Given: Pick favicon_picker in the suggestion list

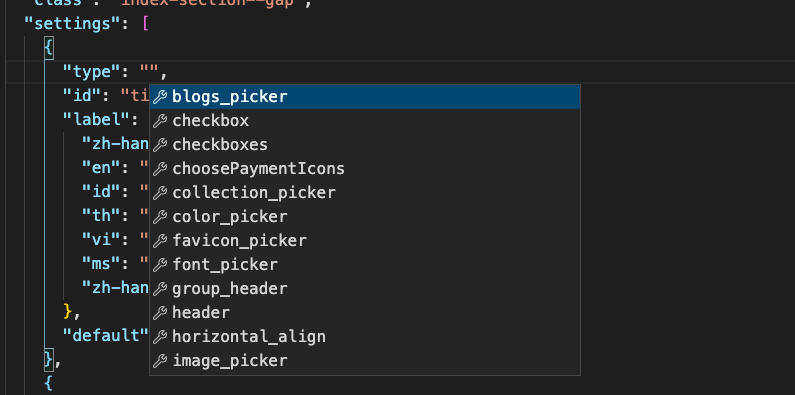Looking at the screenshot, I should click(x=365, y=240).
